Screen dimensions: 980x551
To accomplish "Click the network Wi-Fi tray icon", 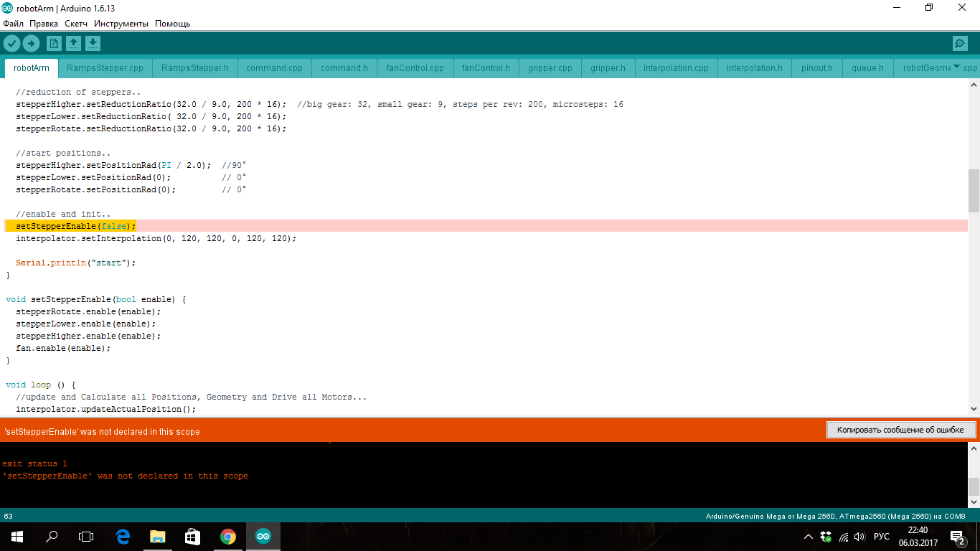I will click(x=843, y=537).
